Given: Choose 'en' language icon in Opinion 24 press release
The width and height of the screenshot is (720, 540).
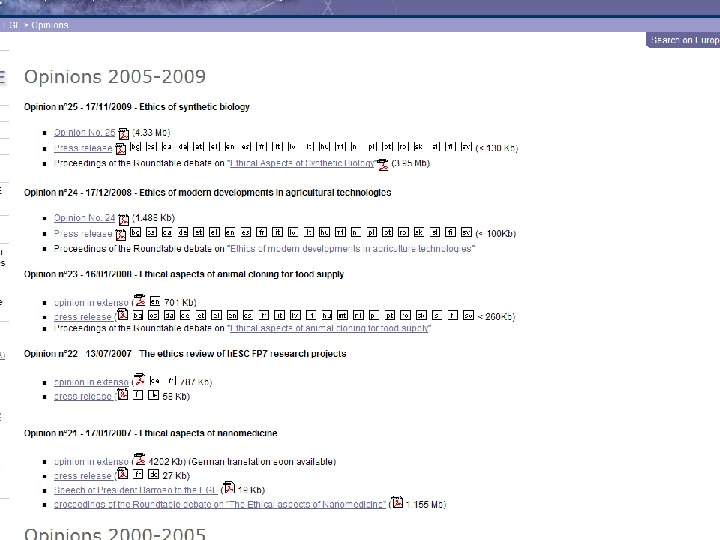Looking at the screenshot, I should coord(230,232).
